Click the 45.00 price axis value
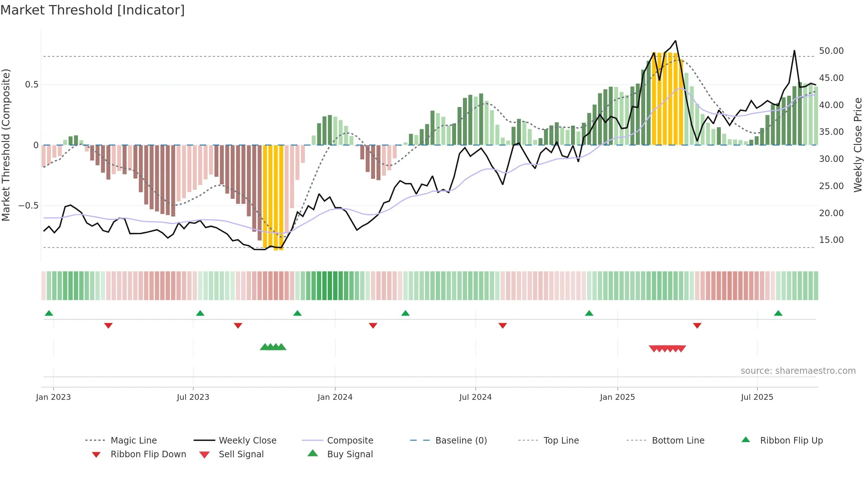Image resolution: width=868 pixels, height=488 pixels. coord(831,78)
